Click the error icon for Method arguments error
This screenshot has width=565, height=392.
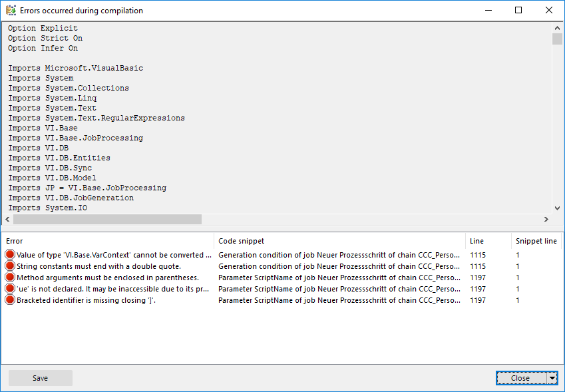[x=10, y=278]
